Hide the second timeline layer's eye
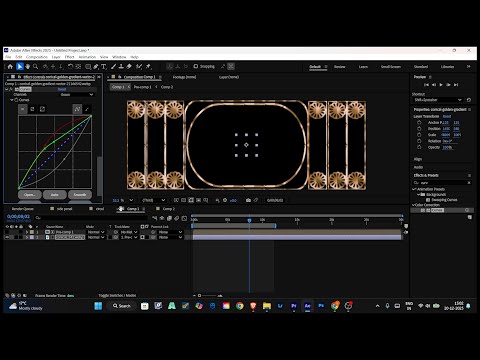The height and width of the screenshot is (360, 480). pyautogui.click(x=7, y=237)
